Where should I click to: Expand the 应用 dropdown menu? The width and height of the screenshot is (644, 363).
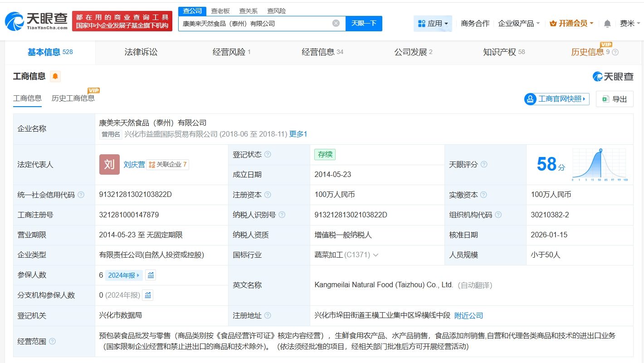coord(433,24)
